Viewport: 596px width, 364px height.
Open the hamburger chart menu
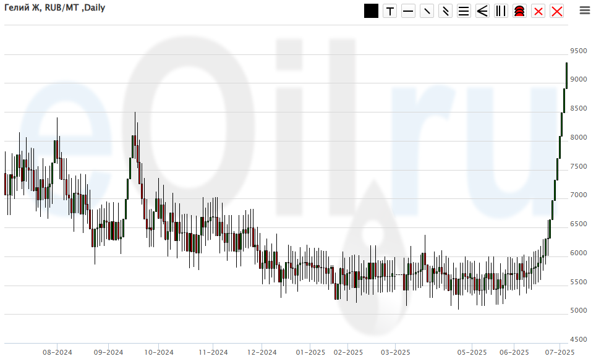coord(584,10)
